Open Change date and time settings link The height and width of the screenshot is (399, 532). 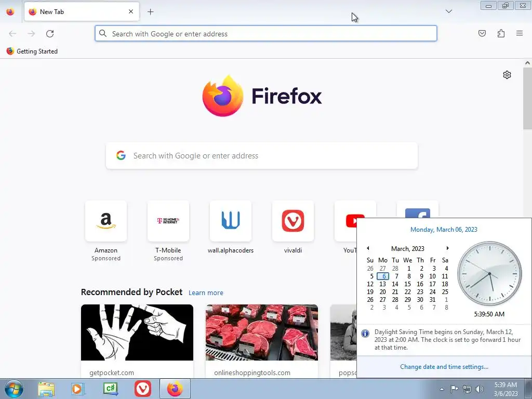point(444,367)
